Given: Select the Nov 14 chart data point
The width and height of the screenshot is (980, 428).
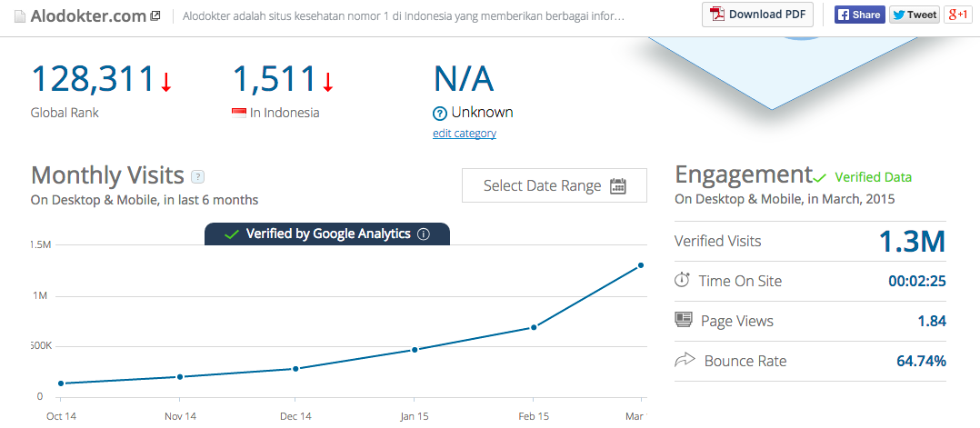Looking at the screenshot, I should point(180,377).
